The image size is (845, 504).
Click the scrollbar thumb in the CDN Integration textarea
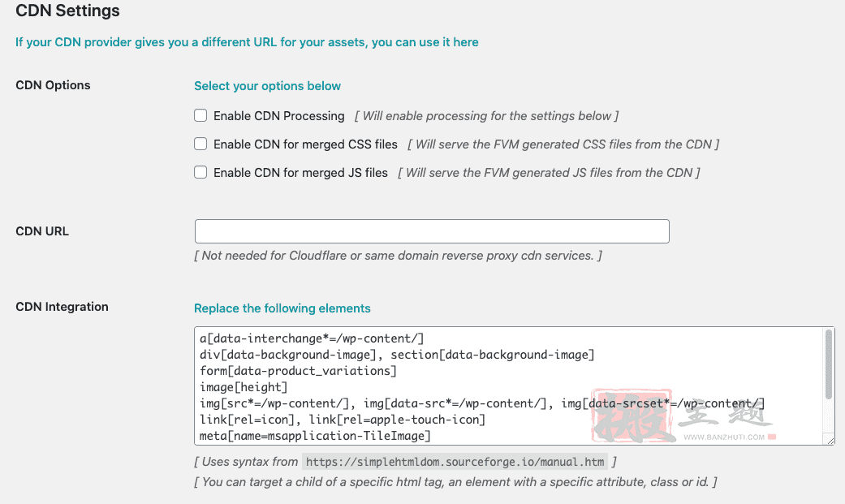[829, 364]
